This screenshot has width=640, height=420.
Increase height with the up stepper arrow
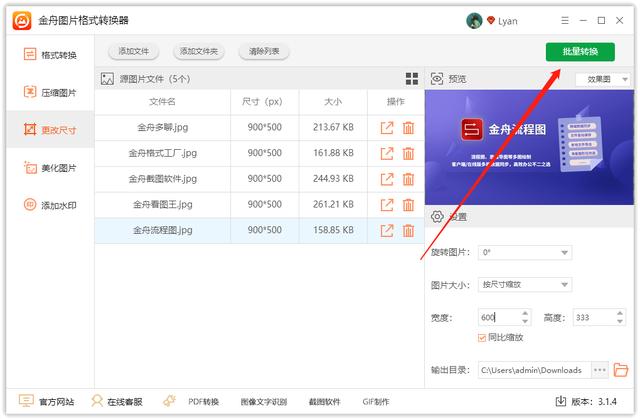click(620, 313)
